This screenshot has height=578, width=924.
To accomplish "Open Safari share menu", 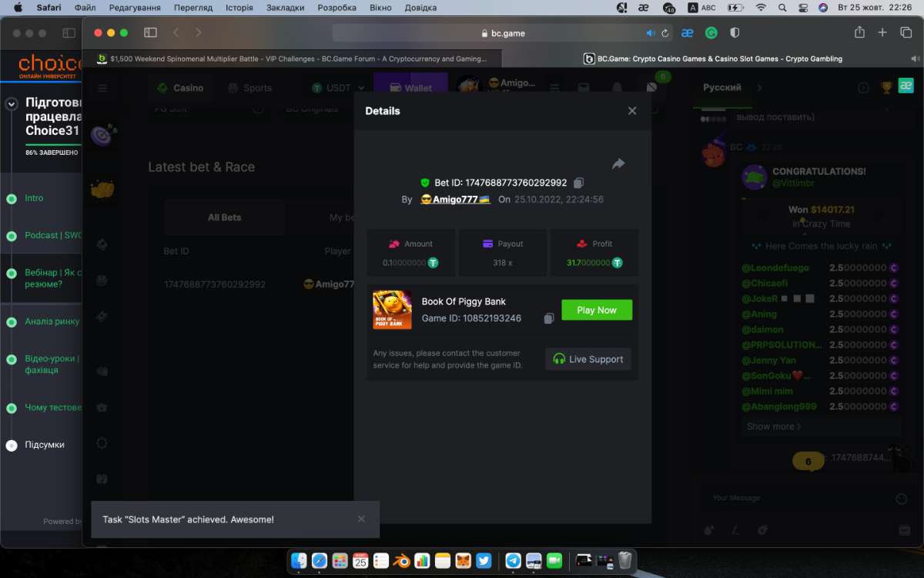I will (860, 32).
